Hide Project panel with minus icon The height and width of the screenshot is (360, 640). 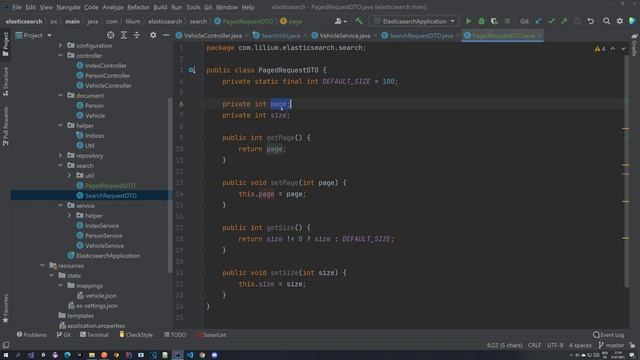click(x=166, y=36)
